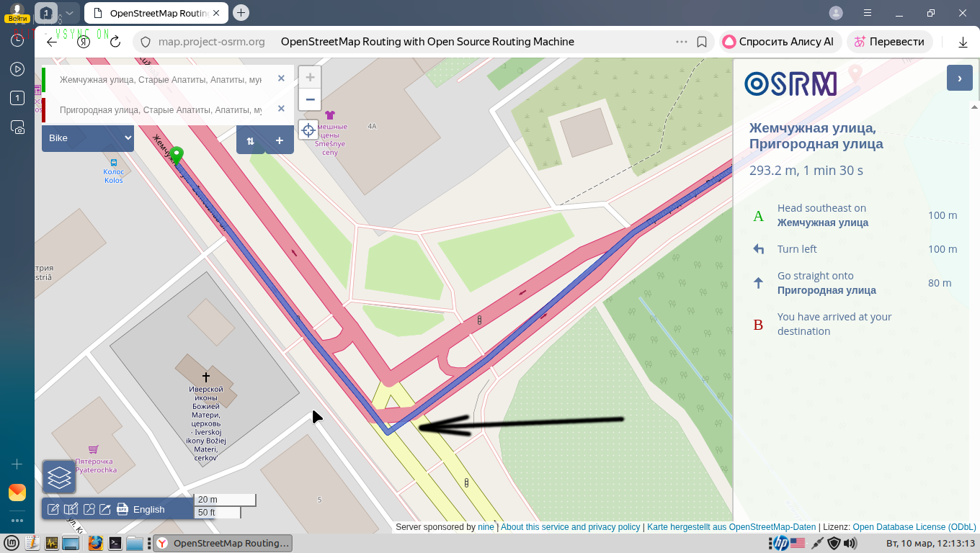The height and width of the screenshot is (553, 980).
Task: Open the Bike routing profile dropdown
Action: 88,138
